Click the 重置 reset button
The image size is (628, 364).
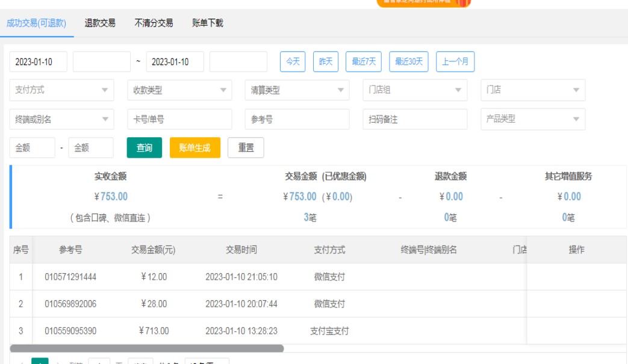click(246, 148)
